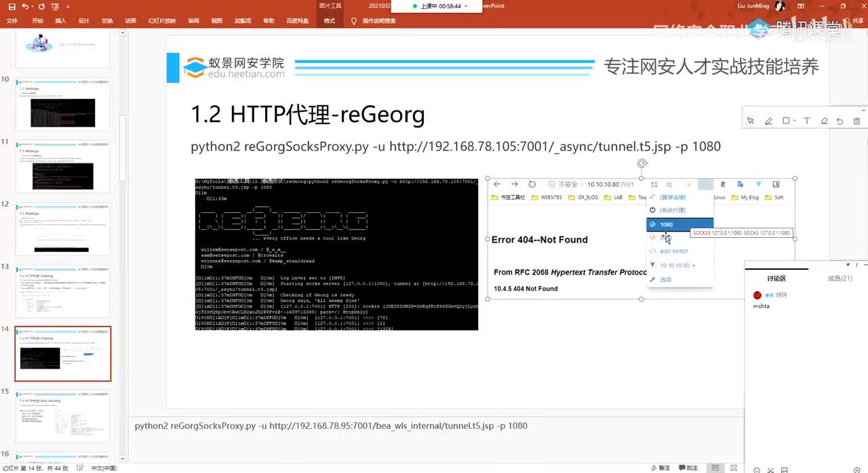868x473 pixels.
Task: Switch to normal view icon in status bar
Action: pos(715,468)
